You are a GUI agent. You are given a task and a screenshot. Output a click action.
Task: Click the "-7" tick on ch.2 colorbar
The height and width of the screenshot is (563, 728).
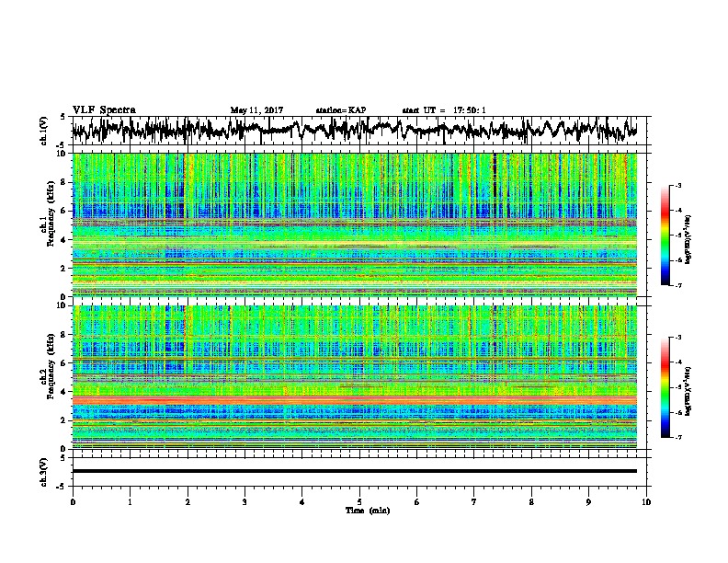[677, 437]
